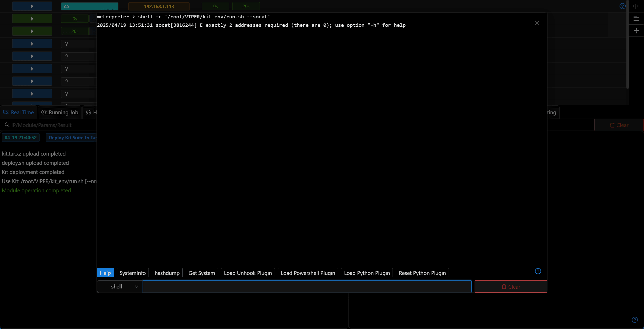Click the language switch icon at top right
The height and width of the screenshot is (329, 644).
[636, 6]
